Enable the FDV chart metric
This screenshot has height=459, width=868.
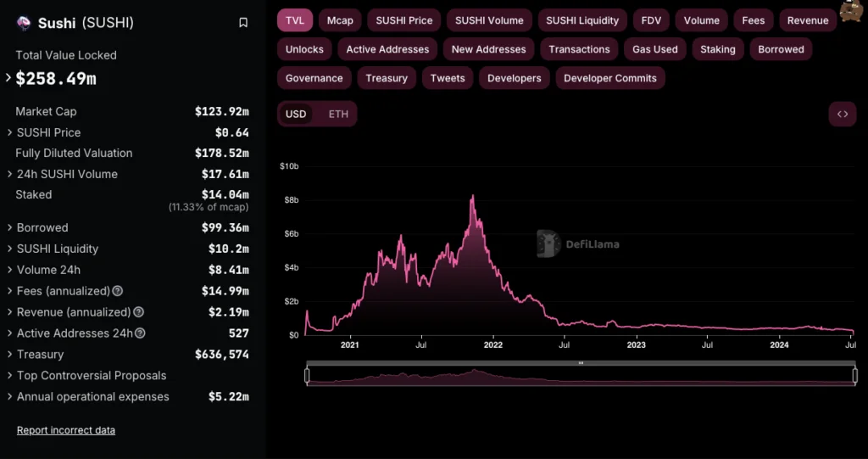click(651, 20)
